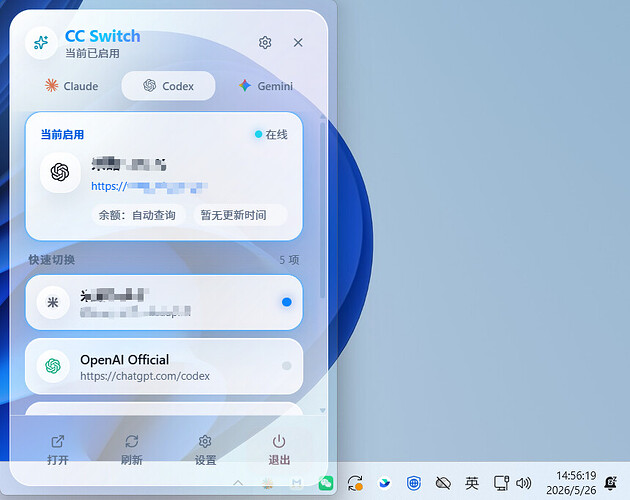Click the green OpenAI Official icon

point(53,366)
